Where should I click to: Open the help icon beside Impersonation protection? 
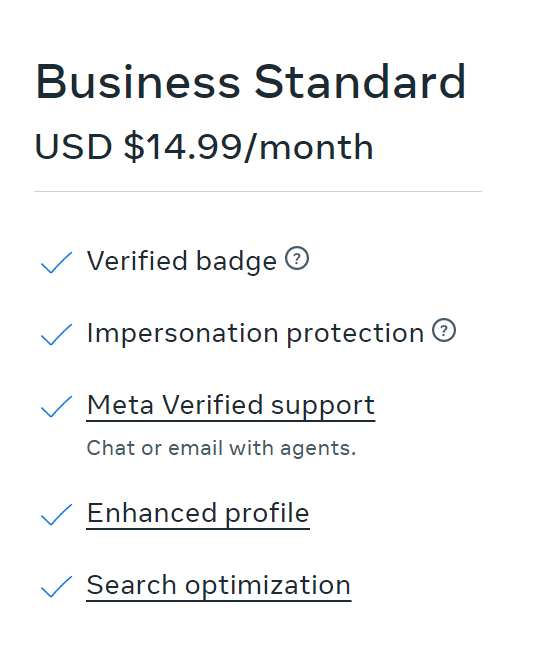click(x=444, y=330)
